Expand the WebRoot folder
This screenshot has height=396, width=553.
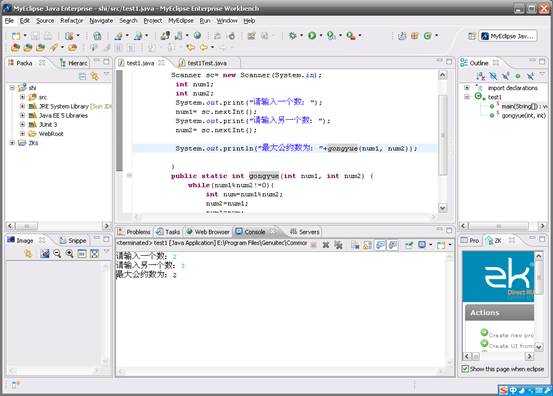(x=23, y=134)
